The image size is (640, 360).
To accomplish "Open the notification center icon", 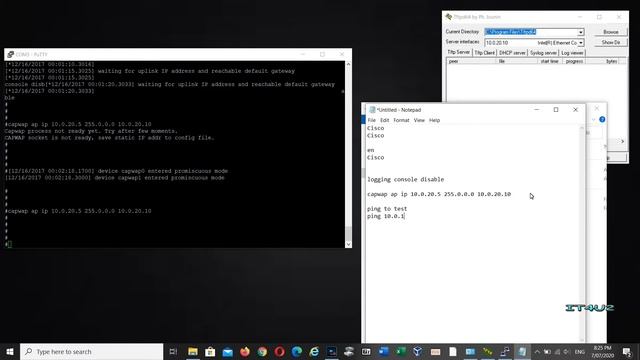I will 627,351.
